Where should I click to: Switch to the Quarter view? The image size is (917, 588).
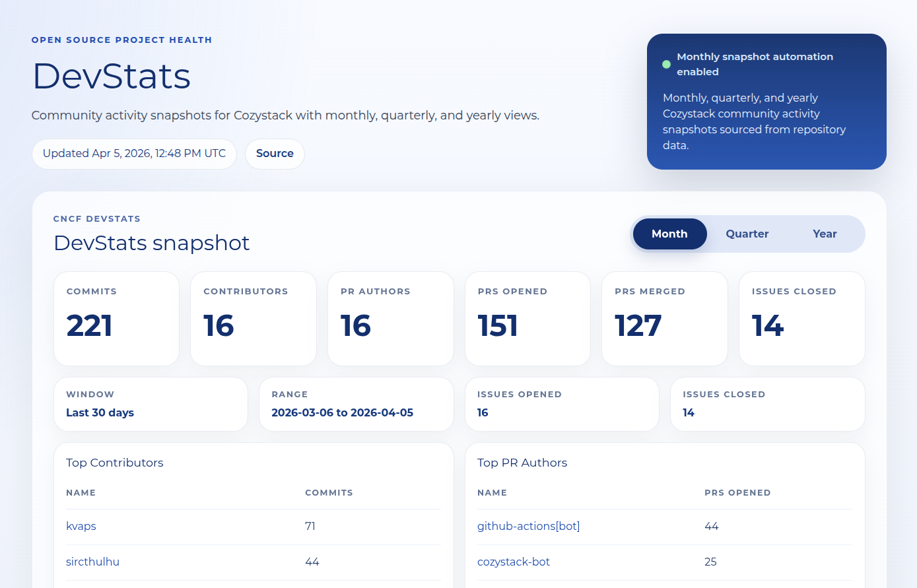coord(747,234)
